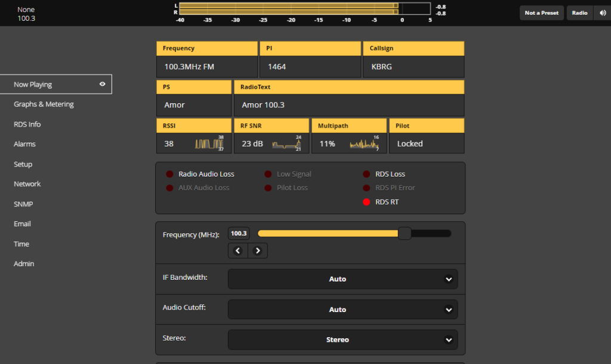This screenshot has height=364, width=611.
Task: Open the Alarms settings page
Action: [x=24, y=144]
